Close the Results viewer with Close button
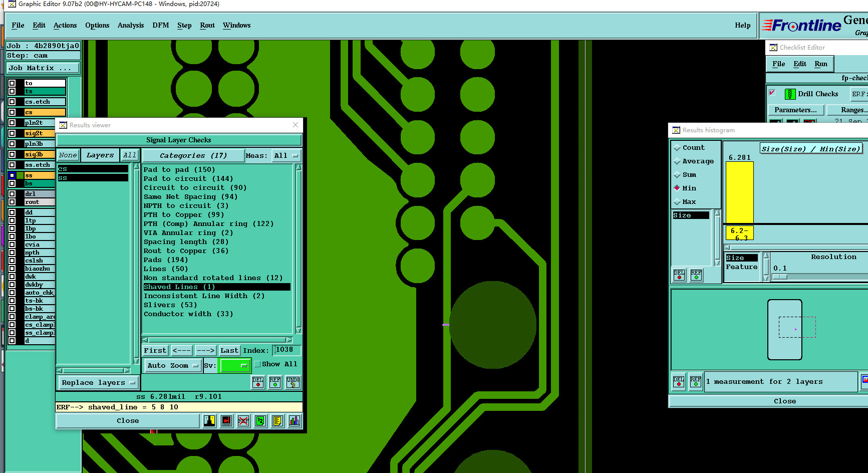Viewport: 868px width, 473px height. 128,421
